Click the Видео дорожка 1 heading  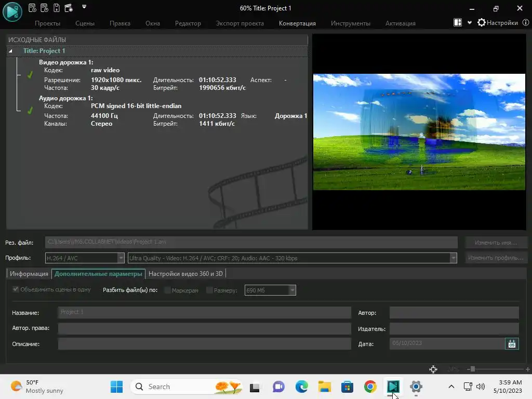tap(66, 62)
